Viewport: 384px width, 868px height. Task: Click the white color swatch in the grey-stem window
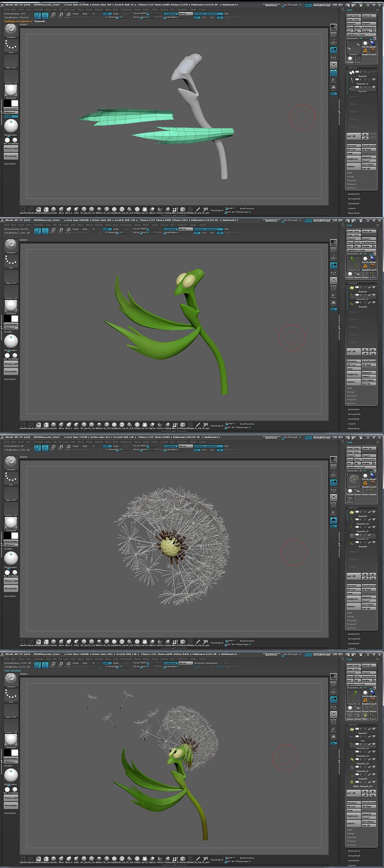pyautogui.click(x=15, y=103)
